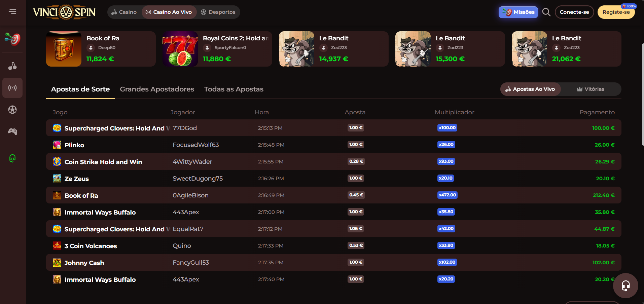Click Supercharged Clovers icon in EqualRat7 row
Screen dimensions: 644x304
pyautogui.click(x=57, y=229)
